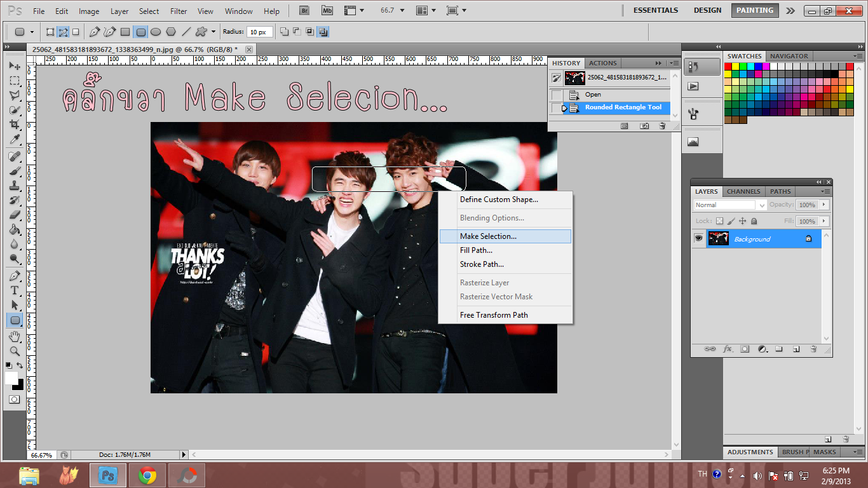The width and height of the screenshot is (868, 488).
Task: Select the Eyedropper tool
Action: coord(14,139)
